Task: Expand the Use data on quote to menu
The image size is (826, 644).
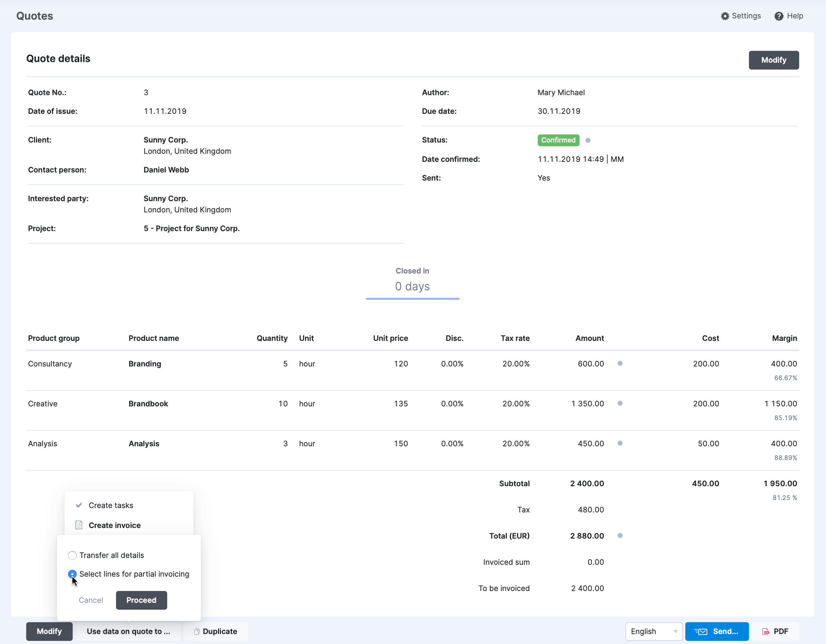Action: [x=129, y=631]
